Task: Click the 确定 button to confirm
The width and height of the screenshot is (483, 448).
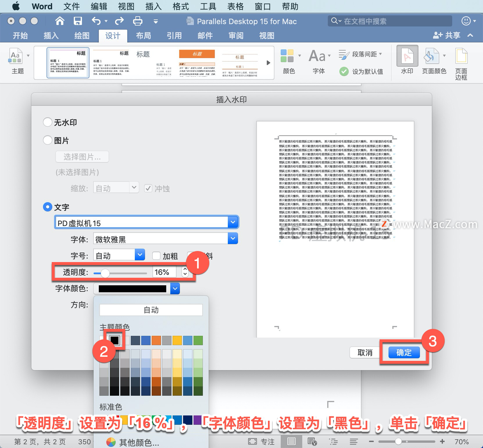Action: 404,352
